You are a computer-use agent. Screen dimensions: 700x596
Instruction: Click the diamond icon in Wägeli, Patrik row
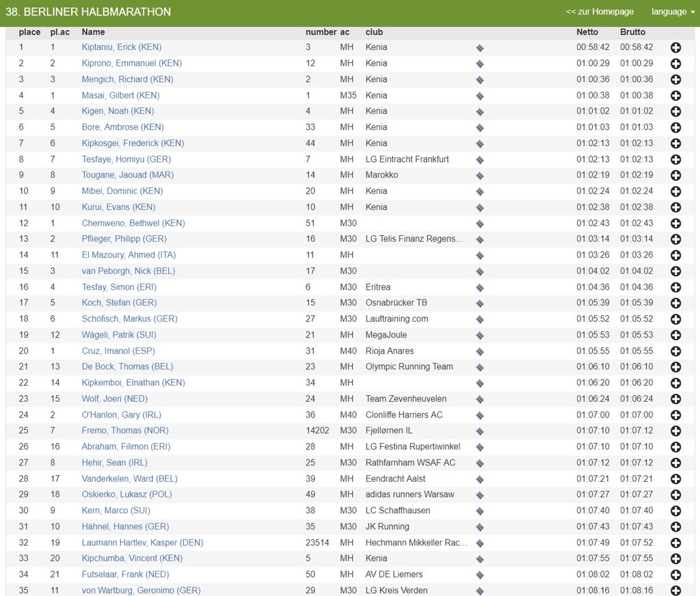pos(480,336)
